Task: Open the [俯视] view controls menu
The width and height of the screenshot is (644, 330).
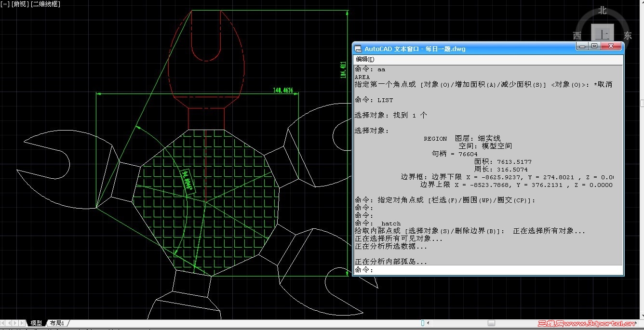Action: [x=20, y=4]
